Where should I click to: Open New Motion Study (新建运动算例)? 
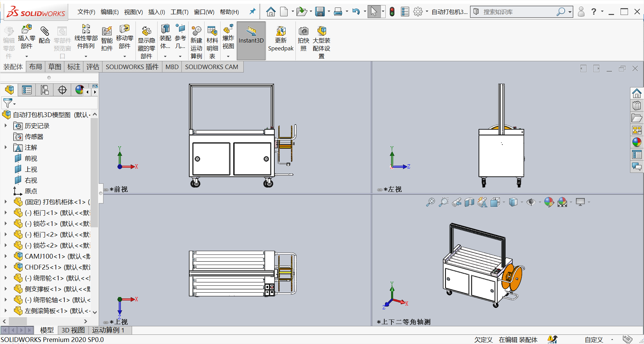[x=196, y=31]
